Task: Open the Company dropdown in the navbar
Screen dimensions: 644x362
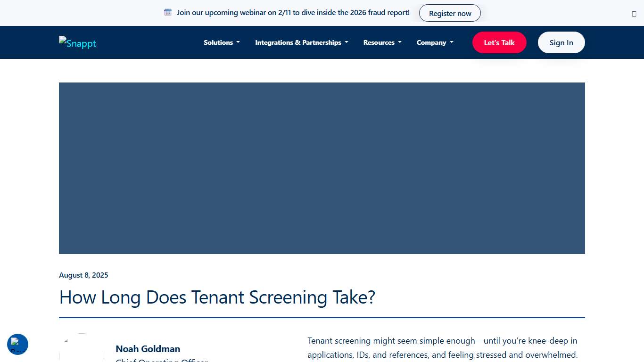Action: coord(435,42)
